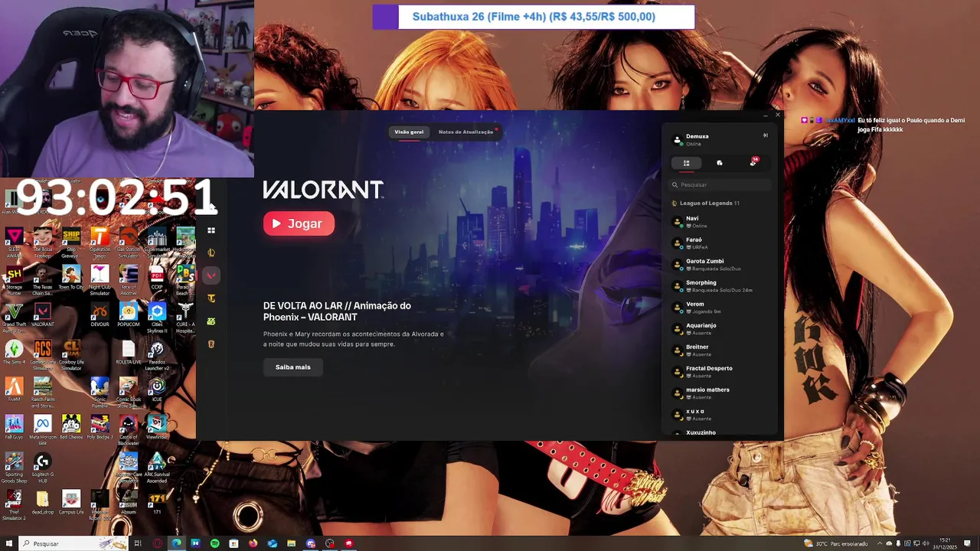This screenshot has width=980, height=551.
Task: Open Bad Cheese desktop shortcut
Action: (71, 428)
